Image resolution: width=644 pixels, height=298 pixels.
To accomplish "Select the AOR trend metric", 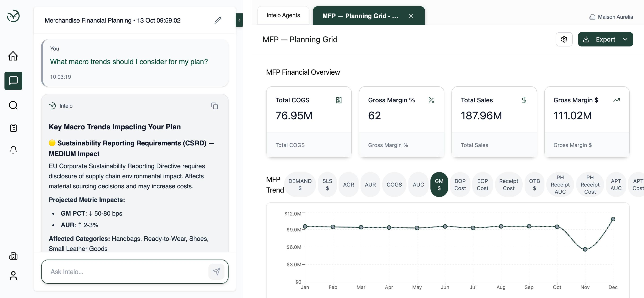I will [349, 185].
